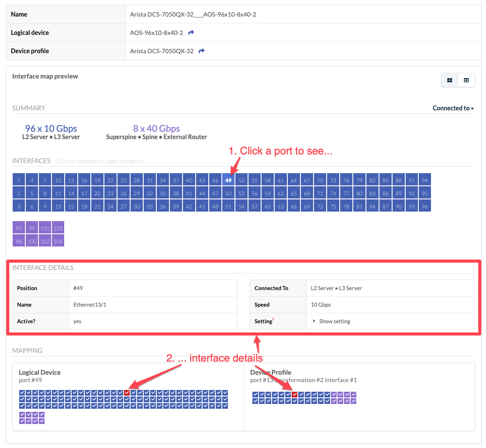Screen dimensions: 486x448
Task: Click the 8 x 40 Gbps summary
Action: [156, 129]
